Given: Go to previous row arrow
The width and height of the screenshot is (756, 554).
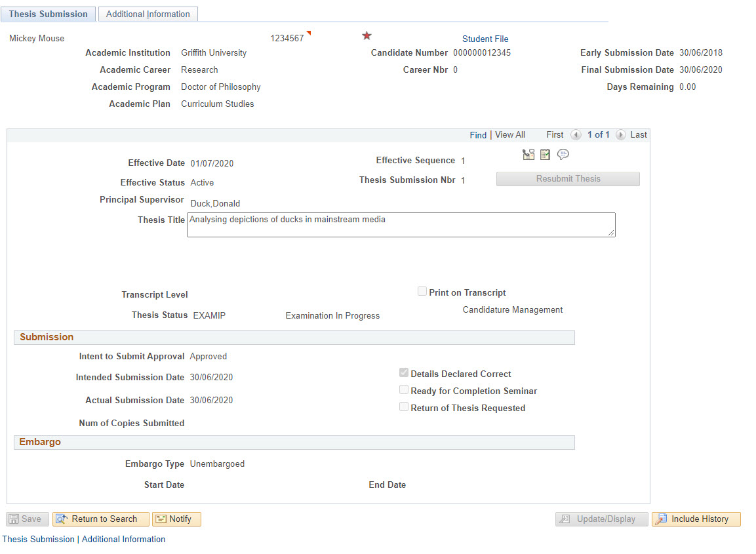Looking at the screenshot, I should coord(576,135).
